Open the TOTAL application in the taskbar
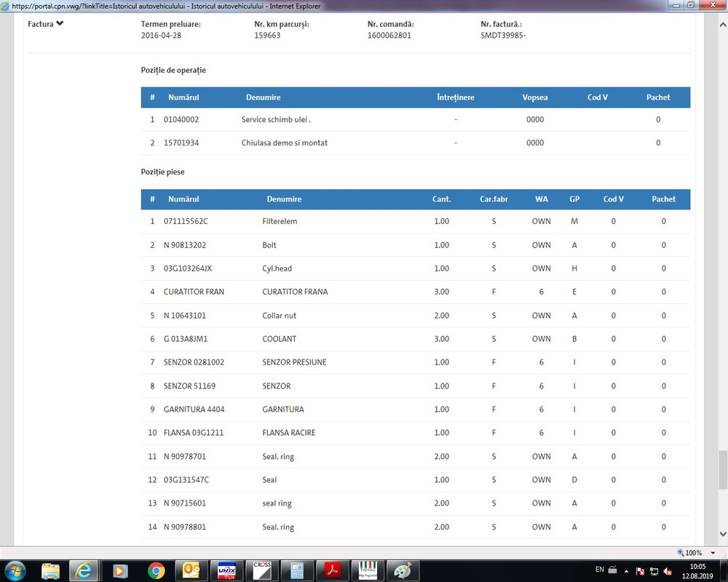 pyautogui.click(x=367, y=570)
